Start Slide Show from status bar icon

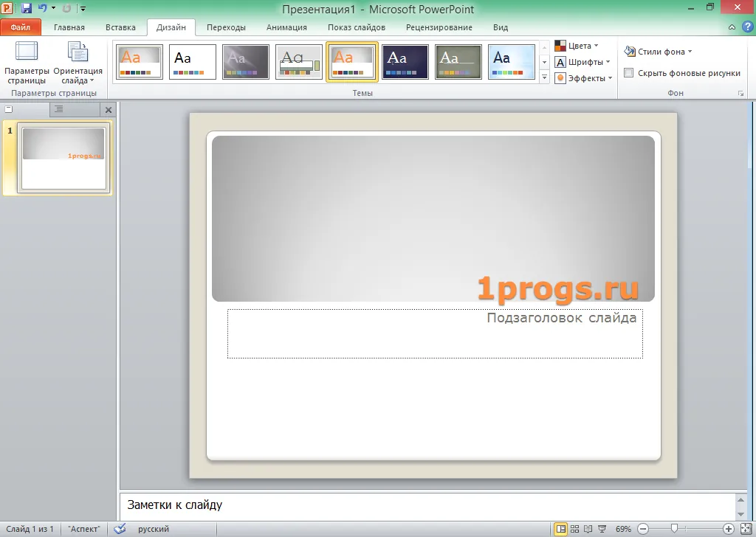(602, 529)
